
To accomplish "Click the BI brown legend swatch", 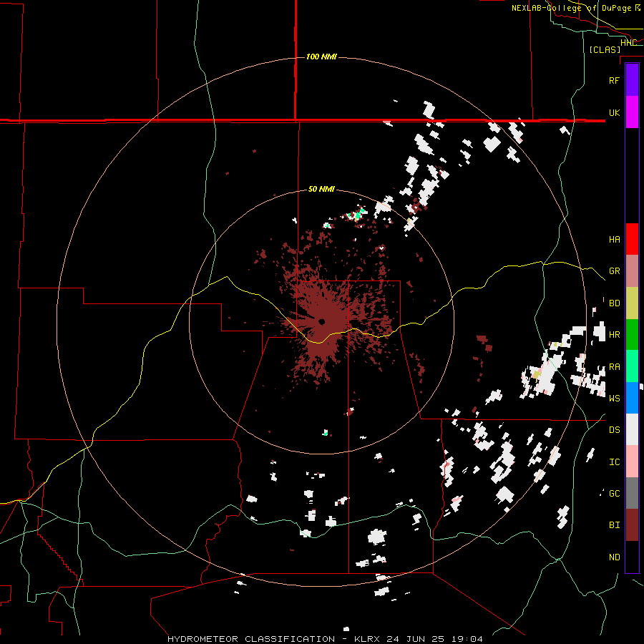I will pyautogui.click(x=632, y=525).
